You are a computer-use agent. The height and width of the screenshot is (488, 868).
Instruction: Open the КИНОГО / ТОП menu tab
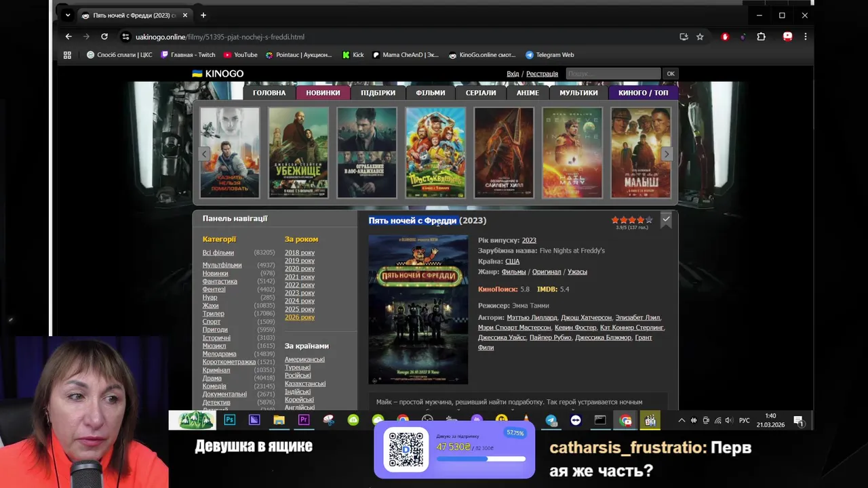tap(643, 93)
